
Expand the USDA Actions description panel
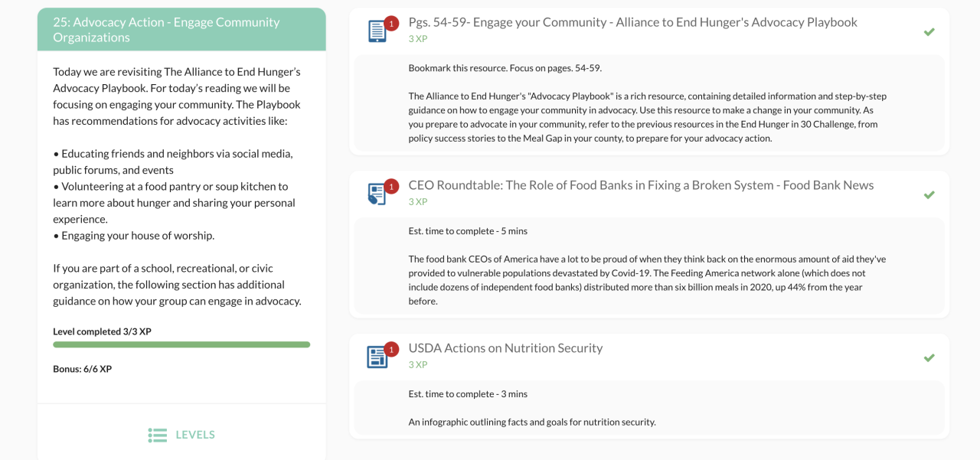[648, 408]
